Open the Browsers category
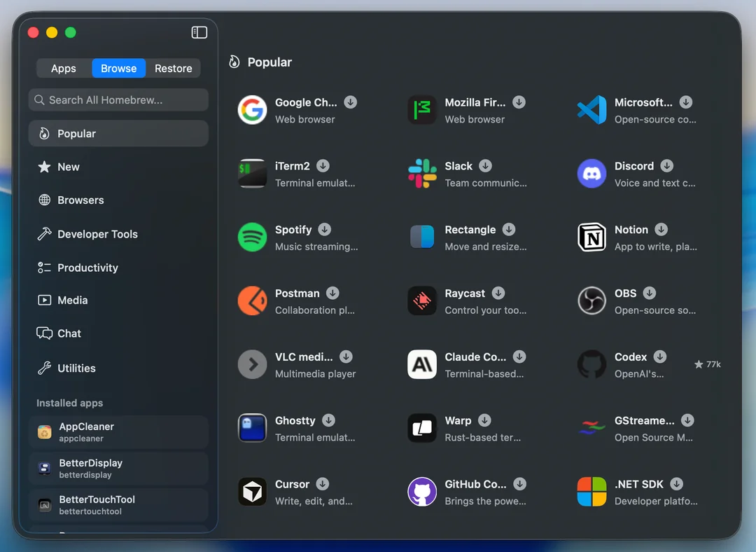The width and height of the screenshot is (756, 552). [x=118, y=200]
